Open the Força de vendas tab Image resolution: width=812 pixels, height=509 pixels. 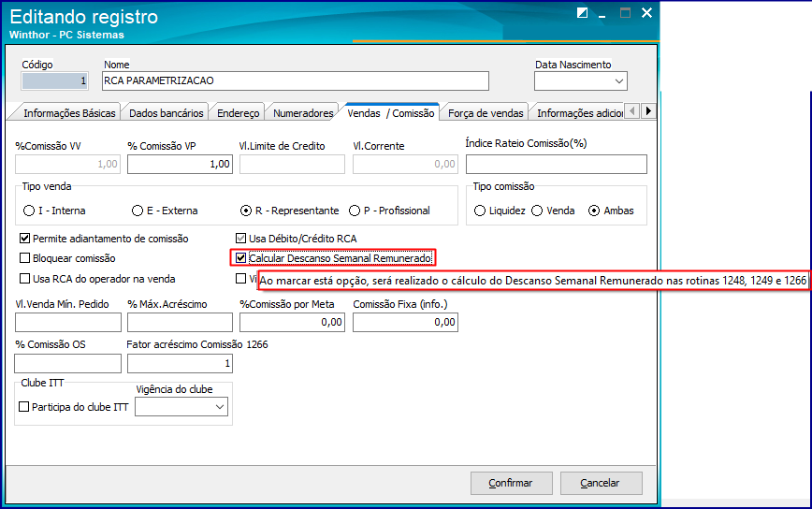486,113
